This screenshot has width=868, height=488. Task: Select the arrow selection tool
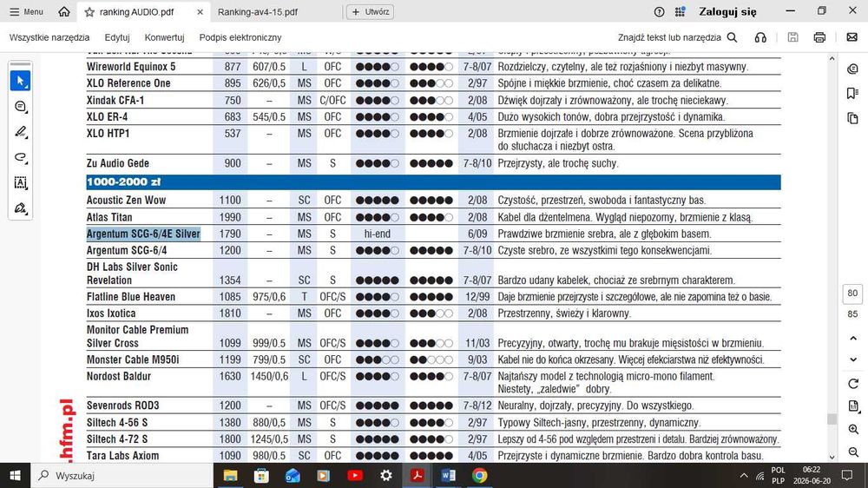(x=21, y=81)
